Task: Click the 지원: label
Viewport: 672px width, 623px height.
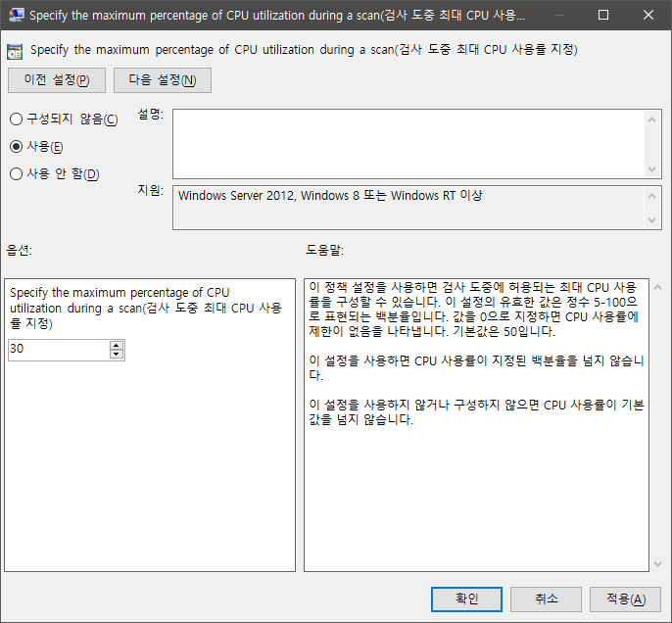Action: [x=151, y=190]
